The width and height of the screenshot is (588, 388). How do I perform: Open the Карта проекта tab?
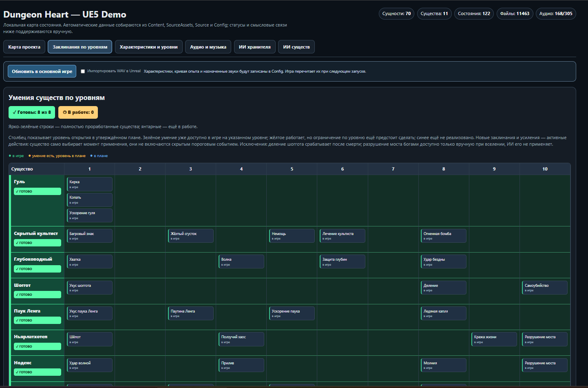24,47
